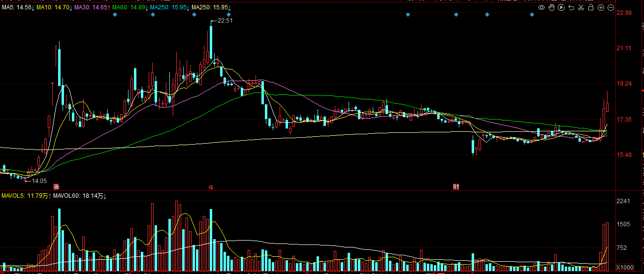The image size is (644, 274).
Task: Select the white MA250: 15.95 label
Action: click(x=210, y=8)
